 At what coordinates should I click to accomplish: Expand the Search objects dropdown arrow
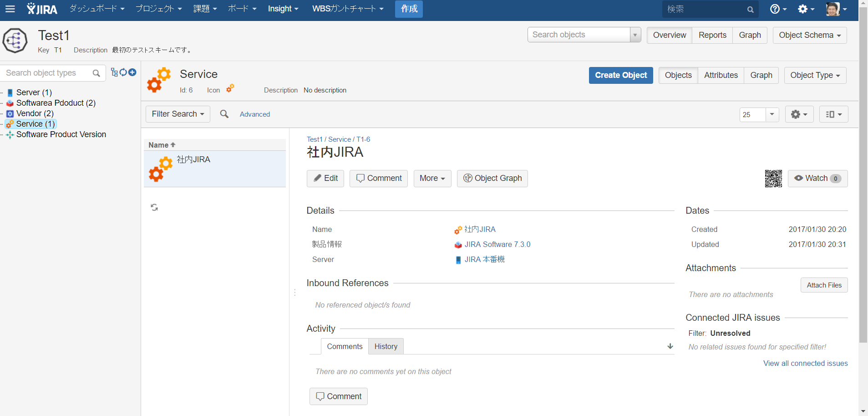(635, 35)
